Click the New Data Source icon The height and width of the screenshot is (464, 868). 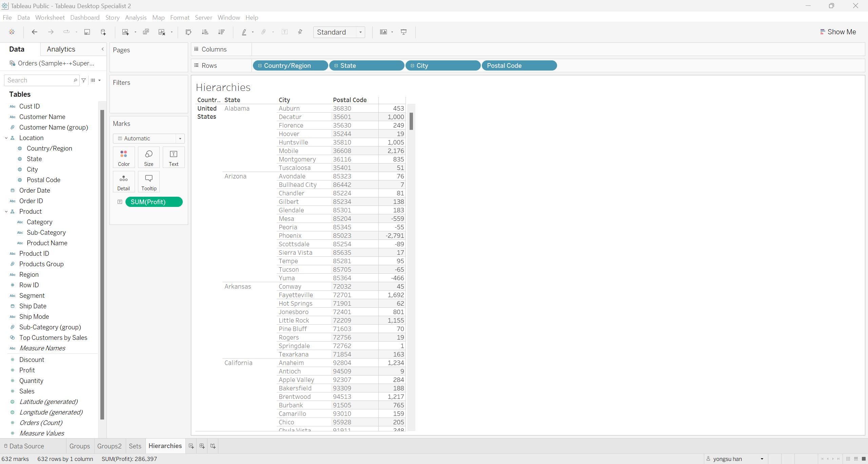click(x=103, y=32)
